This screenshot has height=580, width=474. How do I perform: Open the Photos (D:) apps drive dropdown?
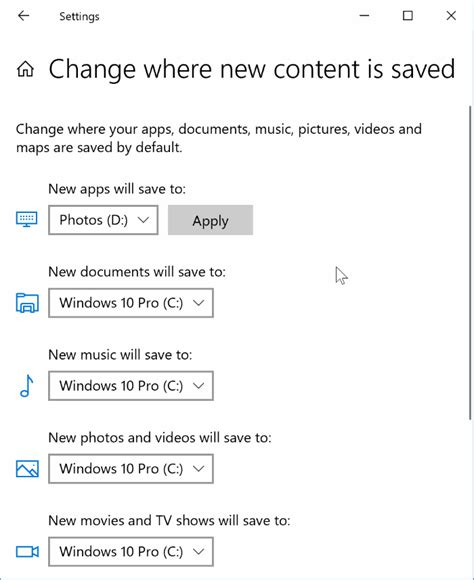[x=103, y=220]
